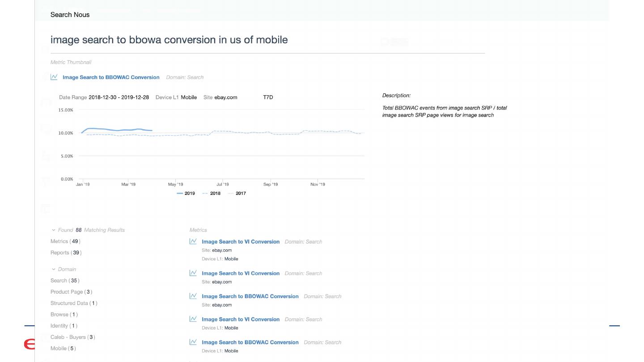Select the Product Page (3) domain filter
The height and width of the screenshot is (362, 644).
click(x=71, y=292)
